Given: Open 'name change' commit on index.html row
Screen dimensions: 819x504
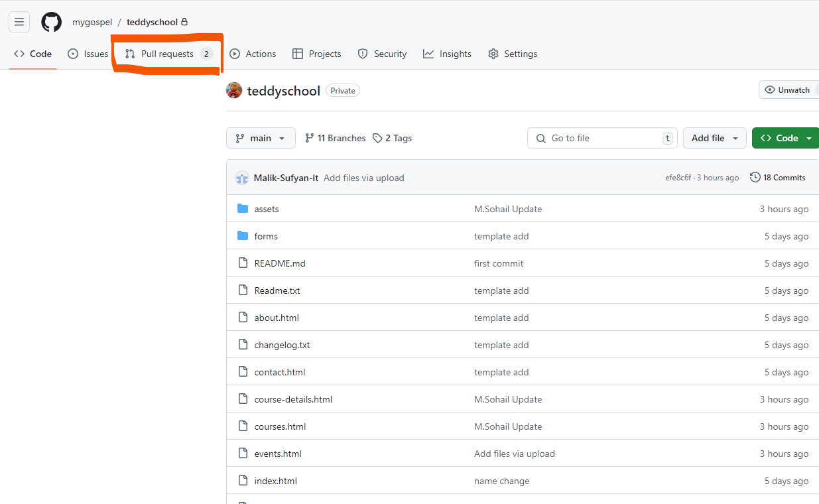Looking at the screenshot, I should click(x=501, y=481).
